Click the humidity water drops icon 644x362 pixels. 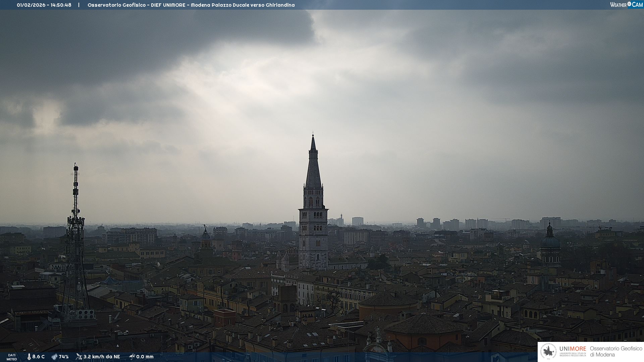54,357
